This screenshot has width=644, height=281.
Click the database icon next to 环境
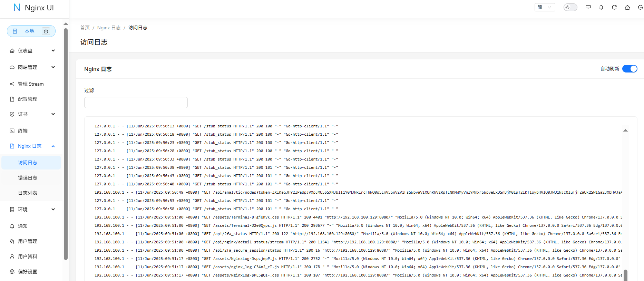12,210
